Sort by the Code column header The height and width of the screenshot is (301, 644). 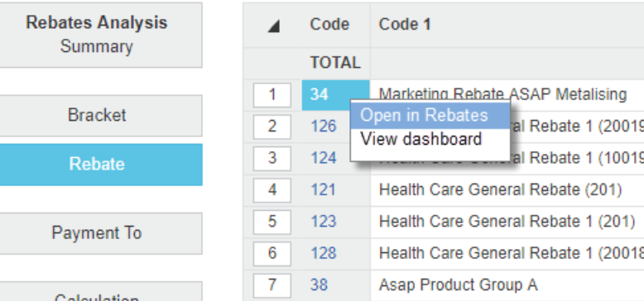pyautogui.click(x=329, y=25)
